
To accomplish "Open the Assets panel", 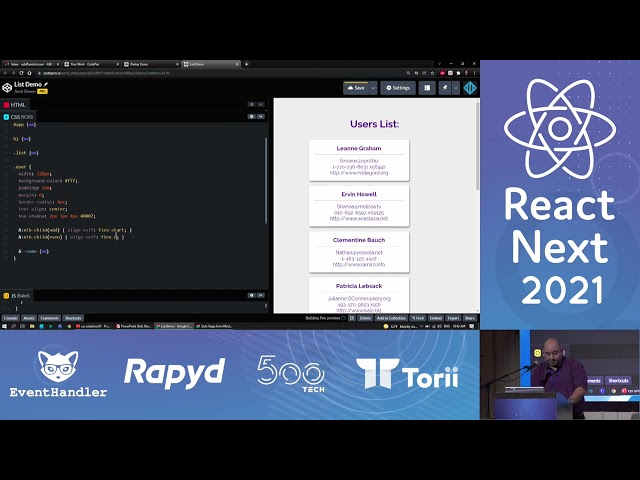I will pyautogui.click(x=29, y=318).
